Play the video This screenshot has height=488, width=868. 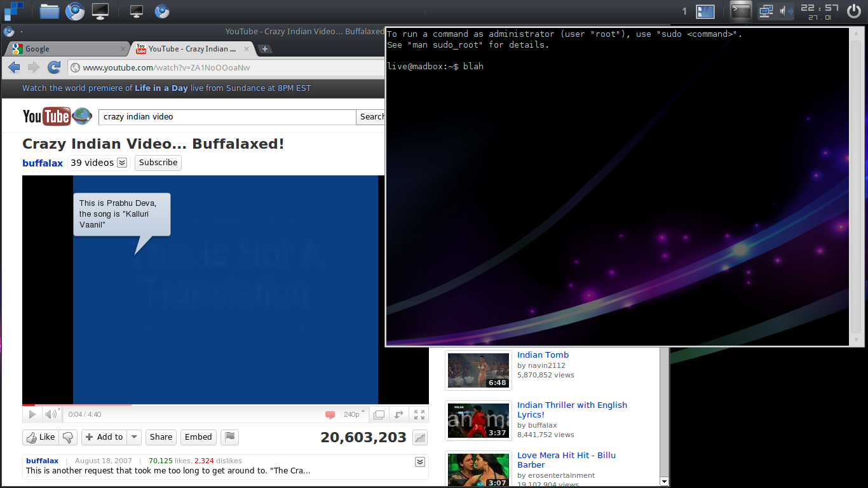[x=32, y=415]
